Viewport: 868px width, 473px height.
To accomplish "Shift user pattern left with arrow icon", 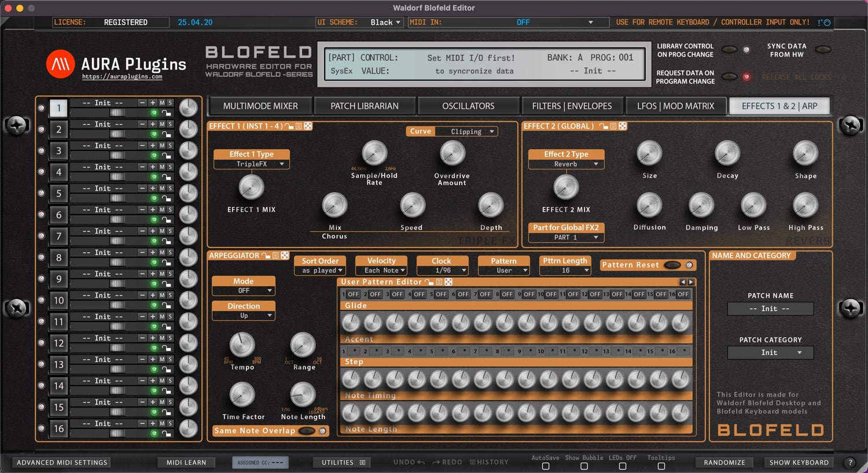I will (683, 282).
